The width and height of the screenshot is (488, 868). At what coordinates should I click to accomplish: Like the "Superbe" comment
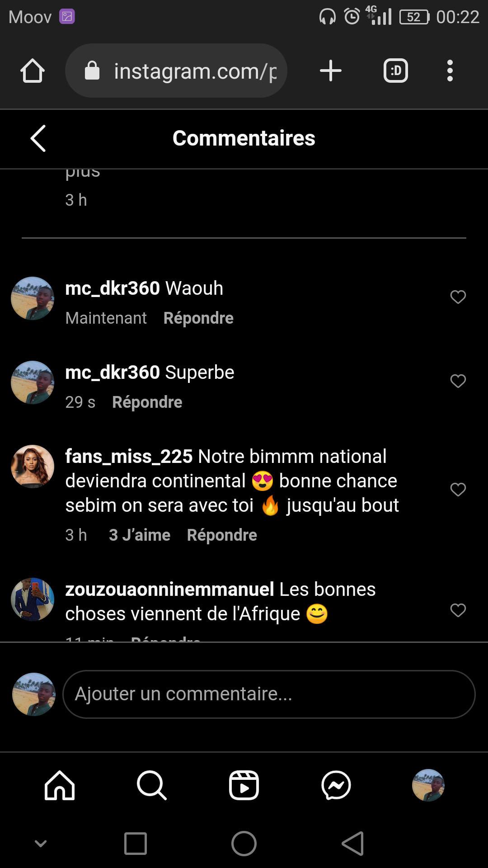click(x=458, y=381)
